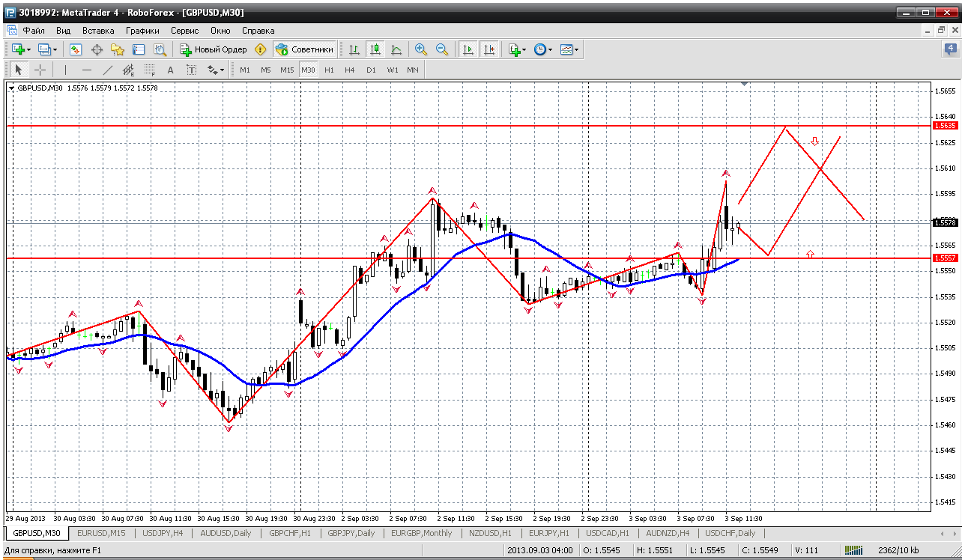Select the vertical line drawing tool

pyautogui.click(x=65, y=70)
